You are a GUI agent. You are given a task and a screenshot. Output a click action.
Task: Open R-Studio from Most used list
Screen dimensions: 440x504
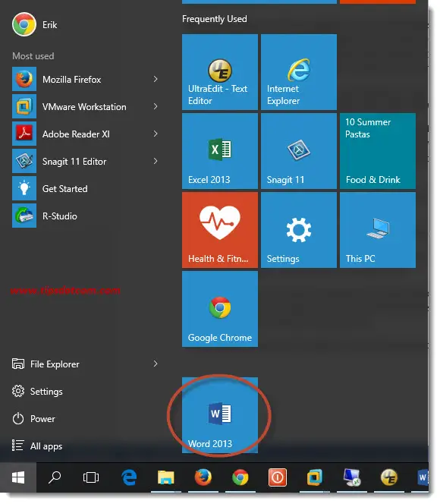click(86, 216)
